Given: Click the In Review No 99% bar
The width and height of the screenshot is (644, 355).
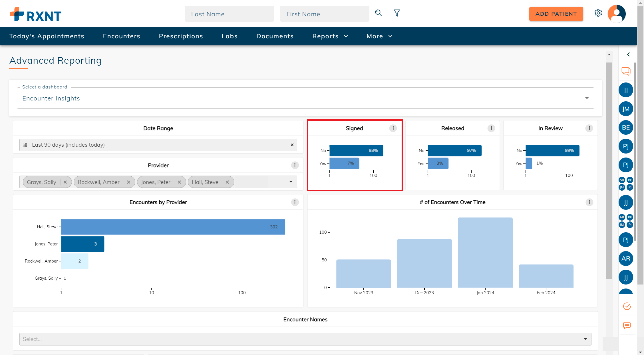Looking at the screenshot, I should pos(552,151).
